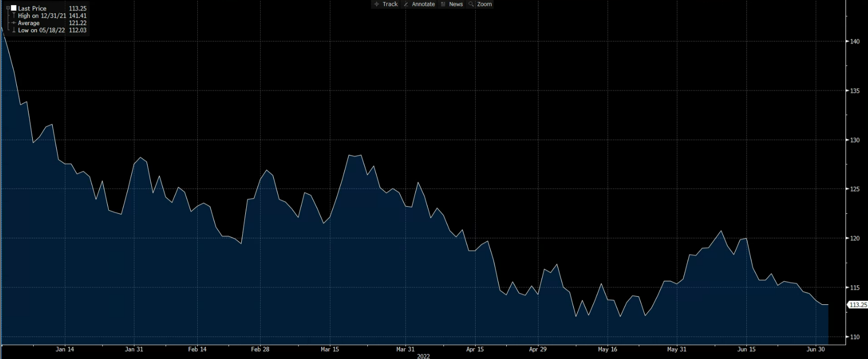Click the Mar 15 date axis label
The height and width of the screenshot is (359, 868).
tap(330, 349)
